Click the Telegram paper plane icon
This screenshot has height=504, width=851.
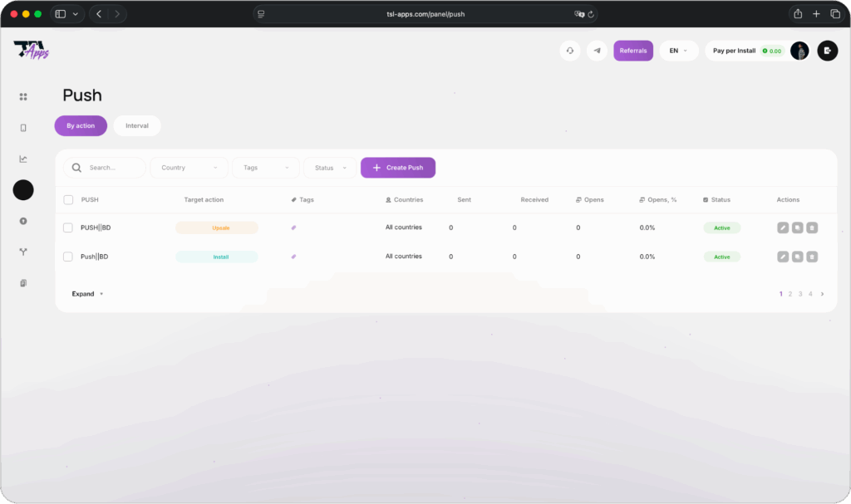(597, 51)
